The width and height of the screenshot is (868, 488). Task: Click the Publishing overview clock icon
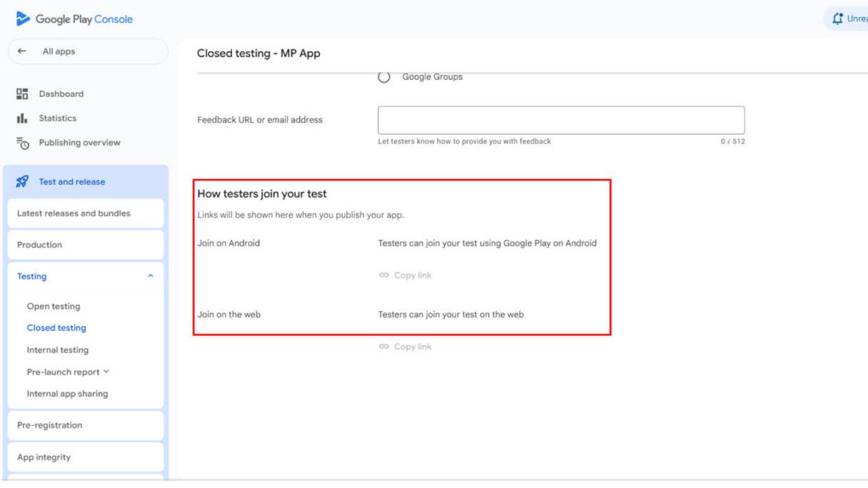coord(22,143)
